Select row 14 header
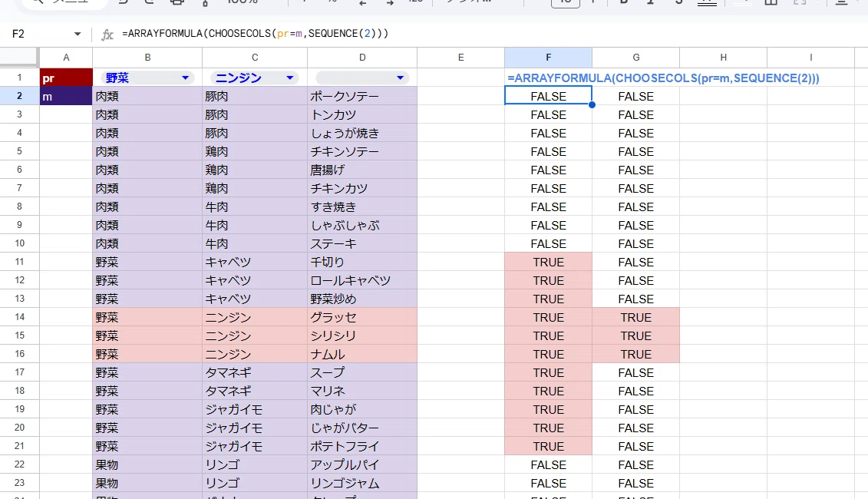The height and width of the screenshot is (499, 868). click(x=19, y=317)
